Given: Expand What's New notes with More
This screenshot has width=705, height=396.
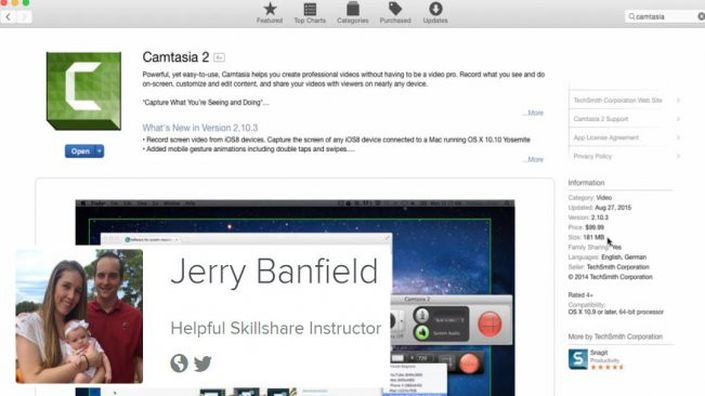Looking at the screenshot, I should coord(535,160).
